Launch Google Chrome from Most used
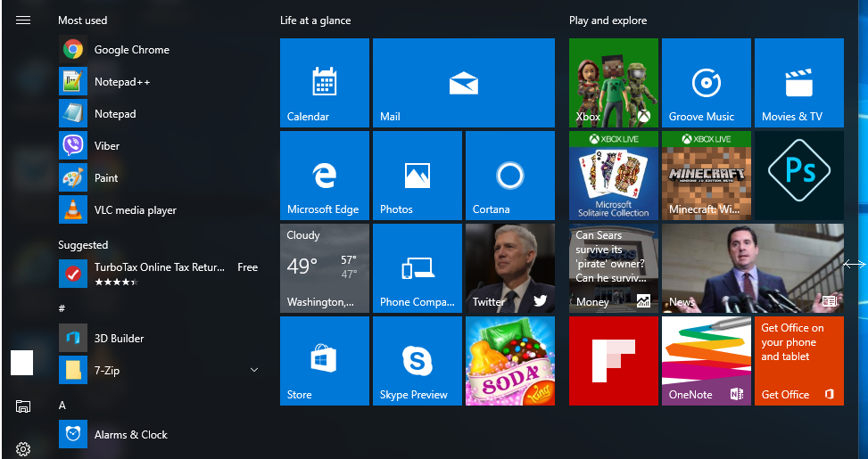 (x=160, y=50)
